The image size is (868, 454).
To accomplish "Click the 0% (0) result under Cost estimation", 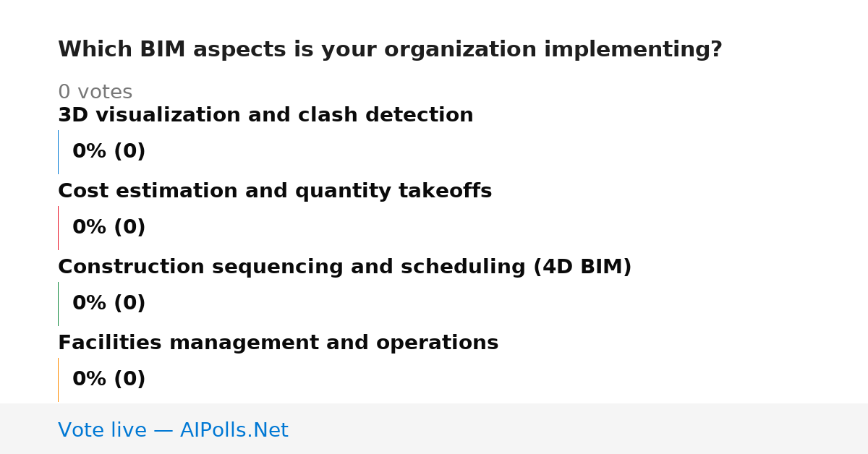I will 109,228.
